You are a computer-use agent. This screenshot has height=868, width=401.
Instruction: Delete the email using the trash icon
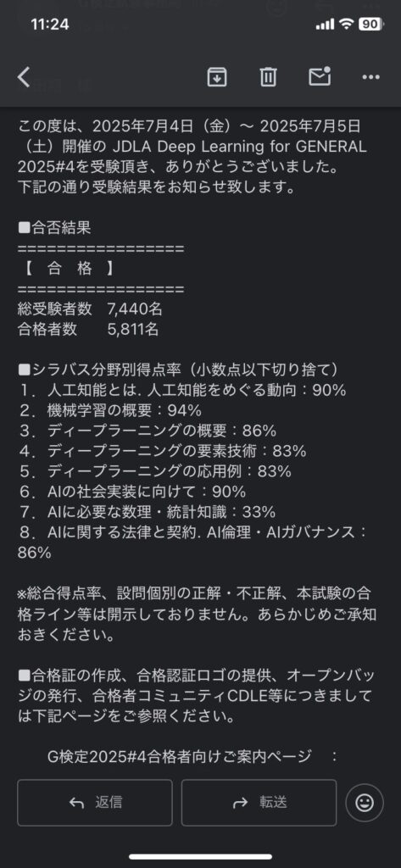click(268, 77)
